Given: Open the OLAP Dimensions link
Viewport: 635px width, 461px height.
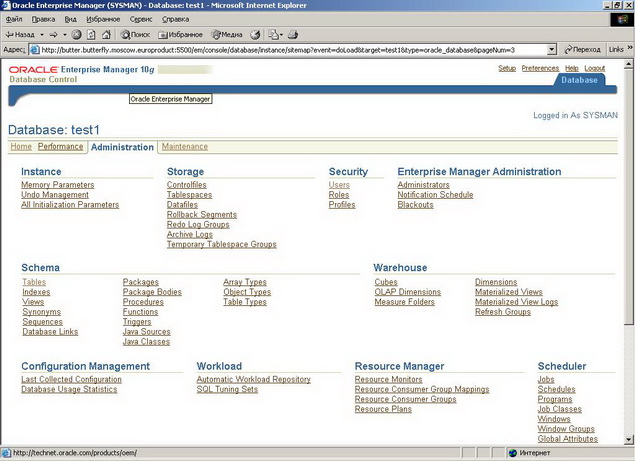Looking at the screenshot, I should (407, 292).
